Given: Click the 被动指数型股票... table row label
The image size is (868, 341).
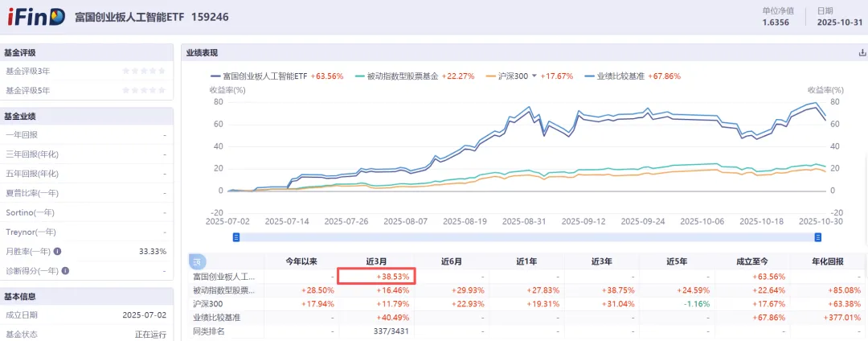Looking at the screenshot, I should (x=224, y=290).
